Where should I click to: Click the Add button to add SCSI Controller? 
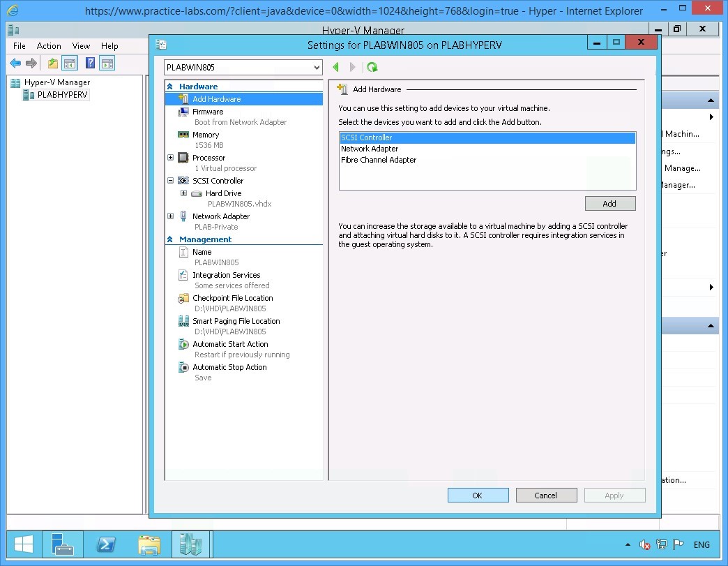[609, 203]
